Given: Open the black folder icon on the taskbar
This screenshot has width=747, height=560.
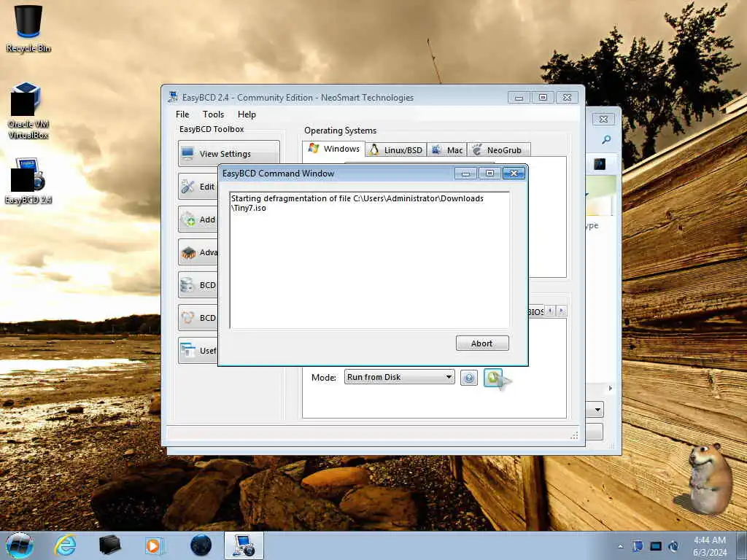Looking at the screenshot, I should (109, 545).
